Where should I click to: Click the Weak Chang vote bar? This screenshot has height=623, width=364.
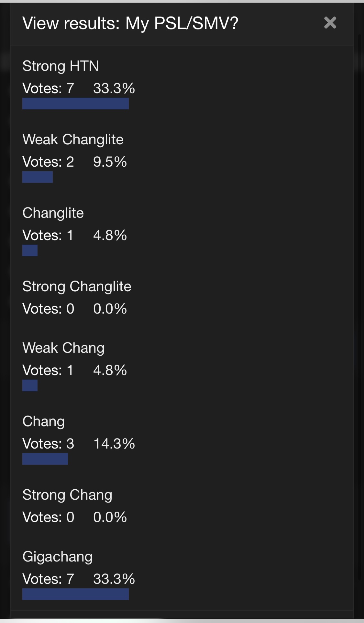click(30, 385)
